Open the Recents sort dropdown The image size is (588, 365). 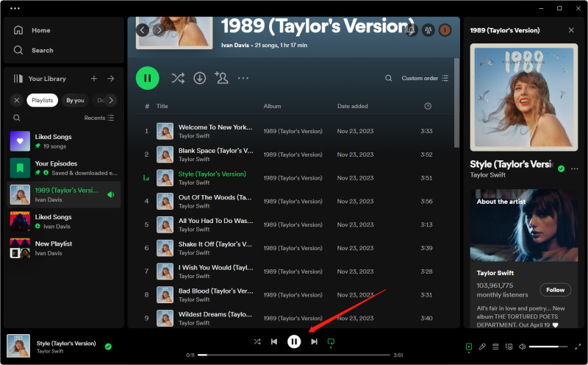(99, 118)
